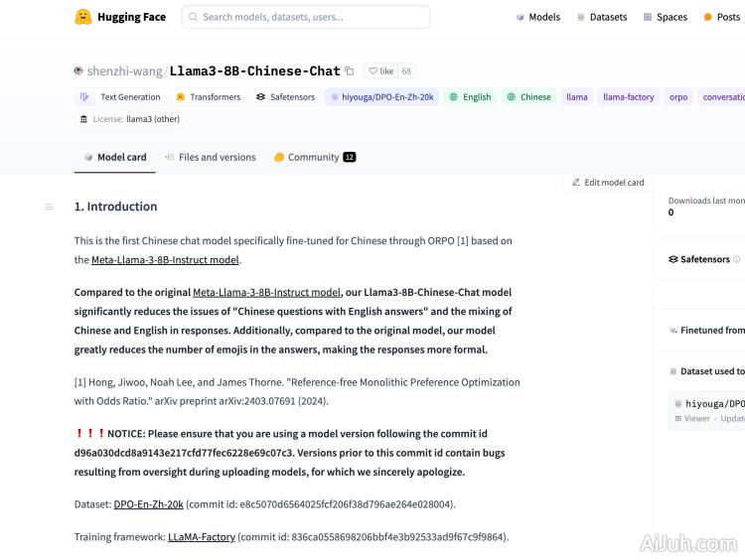Click the Hugging Face logo icon
745x560 pixels.
83,17
